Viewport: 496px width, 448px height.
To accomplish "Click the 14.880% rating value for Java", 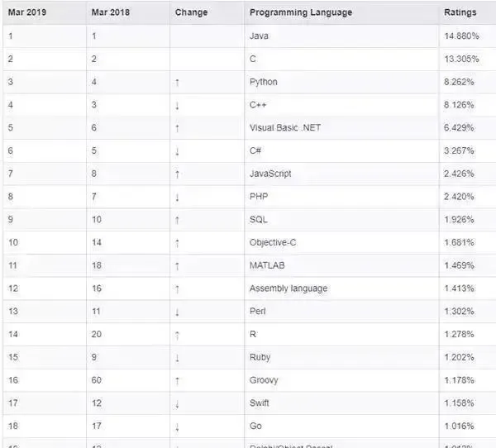I will pos(459,36).
